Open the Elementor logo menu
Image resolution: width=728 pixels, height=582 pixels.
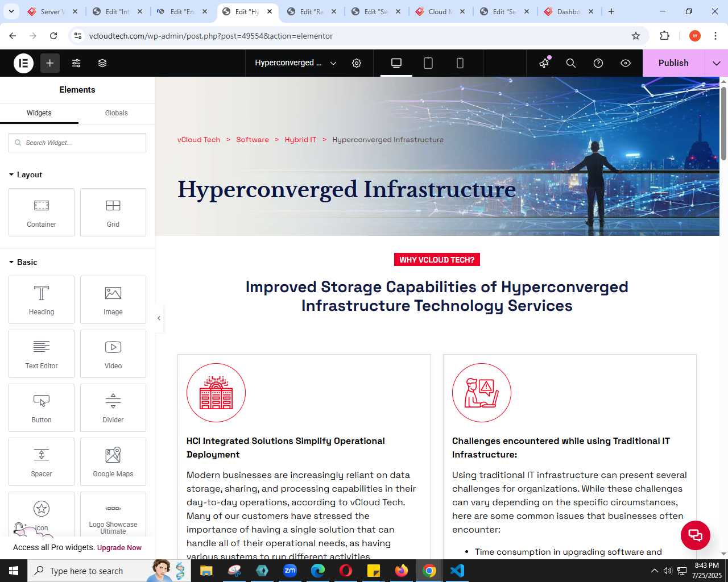click(x=23, y=63)
